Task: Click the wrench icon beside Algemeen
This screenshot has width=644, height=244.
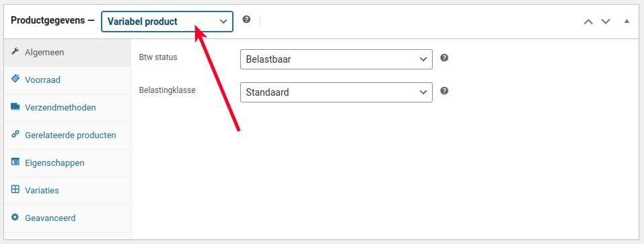Action: (x=15, y=51)
